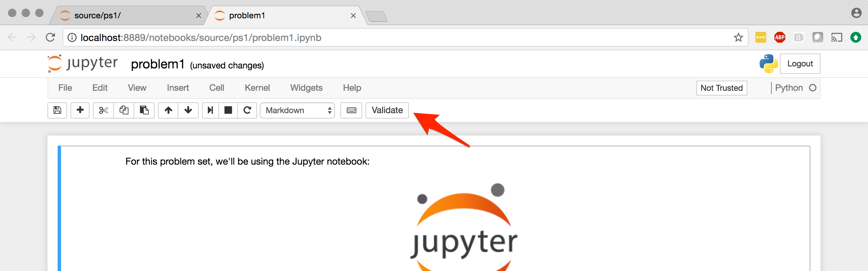Copy selected cells icon
868x271 pixels.
click(124, 110)
